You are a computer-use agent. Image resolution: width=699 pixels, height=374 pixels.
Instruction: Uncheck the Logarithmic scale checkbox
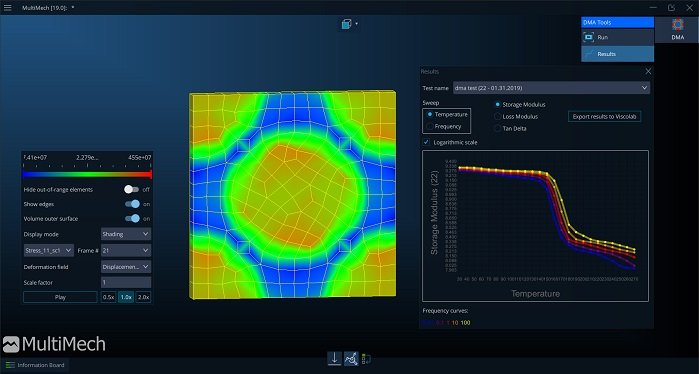pyautogui.click(x=426, y=142)
